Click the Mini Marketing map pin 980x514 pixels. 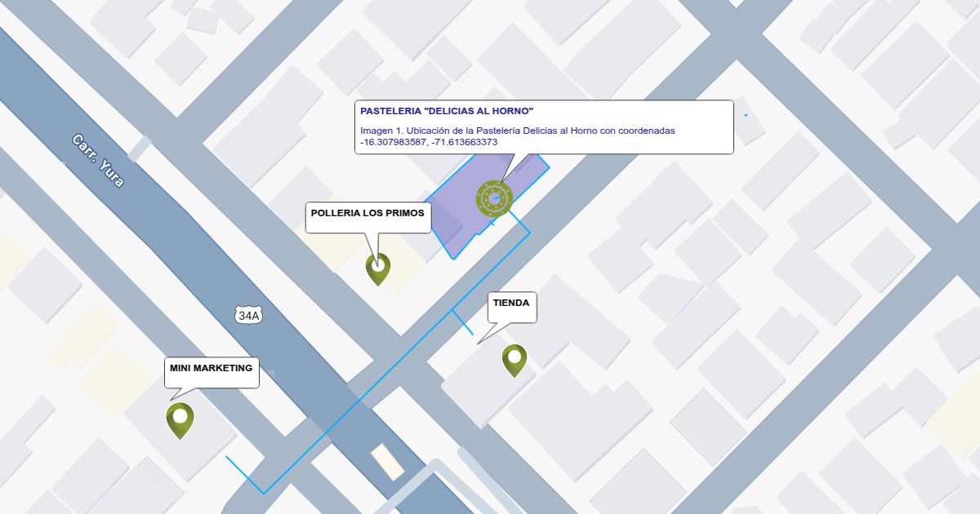(180, 418)
